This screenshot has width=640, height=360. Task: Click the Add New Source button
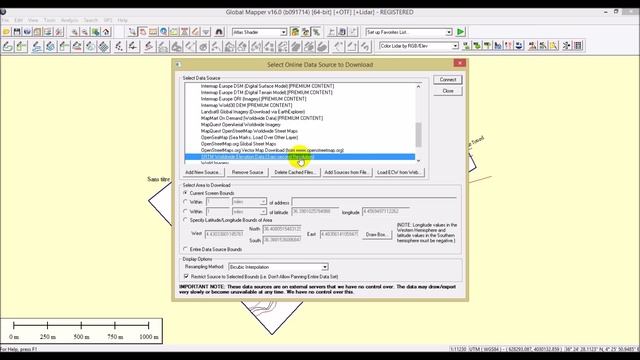tap(202, 172)
